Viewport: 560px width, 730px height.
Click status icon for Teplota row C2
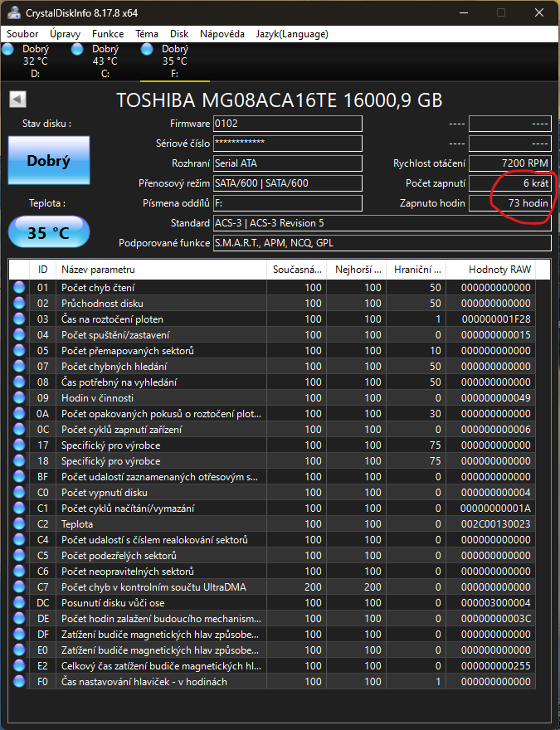point(19,523)
